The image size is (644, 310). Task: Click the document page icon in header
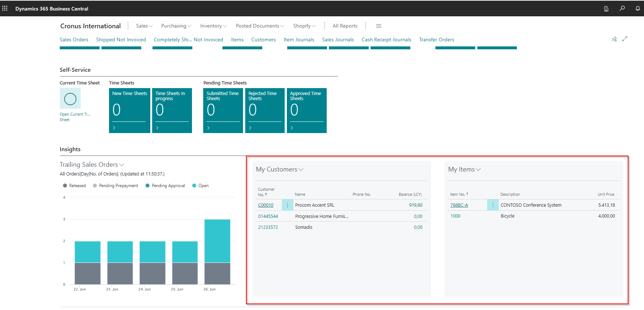(x=606, y=9)
